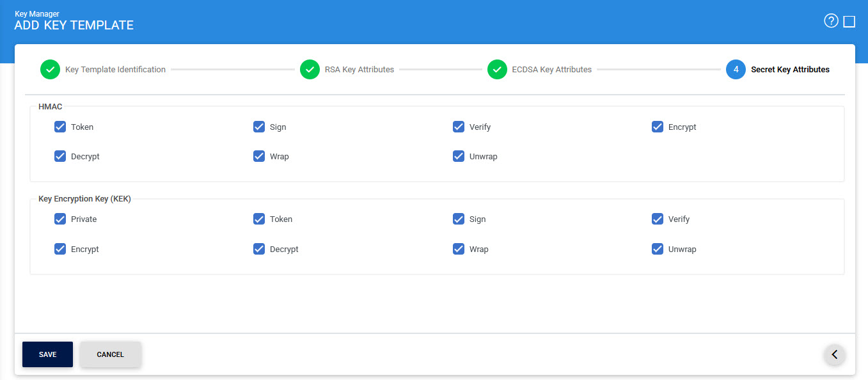Viewport: 868px width, 380px height.
Task: Open the help question mark icon
Action: pos(831,21)
